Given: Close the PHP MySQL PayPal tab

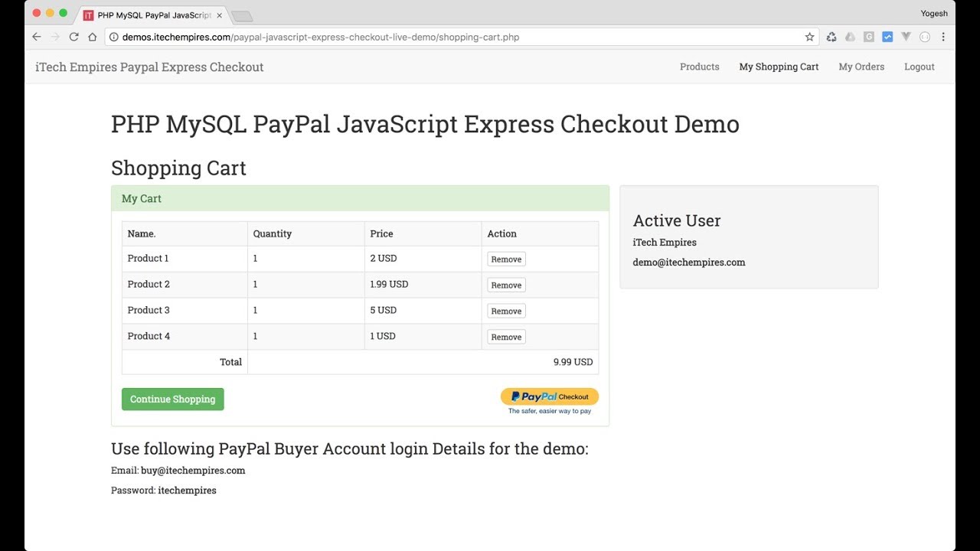Looking at the screenshot, I should (219, 15).
